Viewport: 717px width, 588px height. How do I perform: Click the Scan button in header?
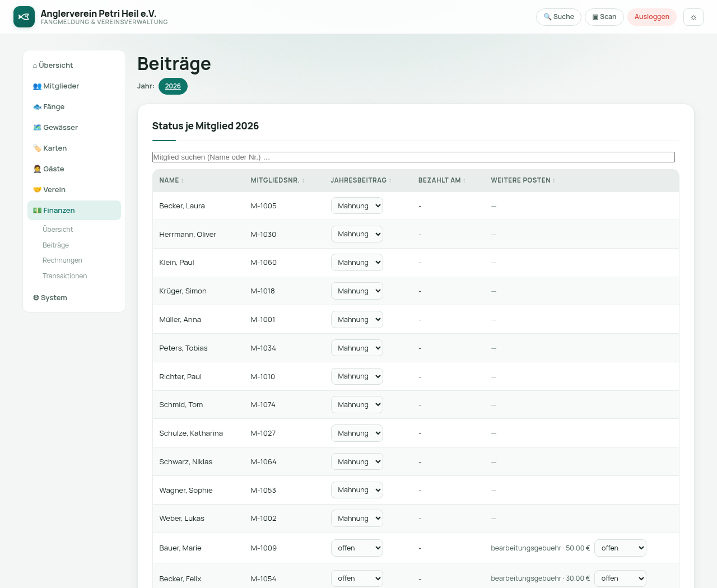604,17
